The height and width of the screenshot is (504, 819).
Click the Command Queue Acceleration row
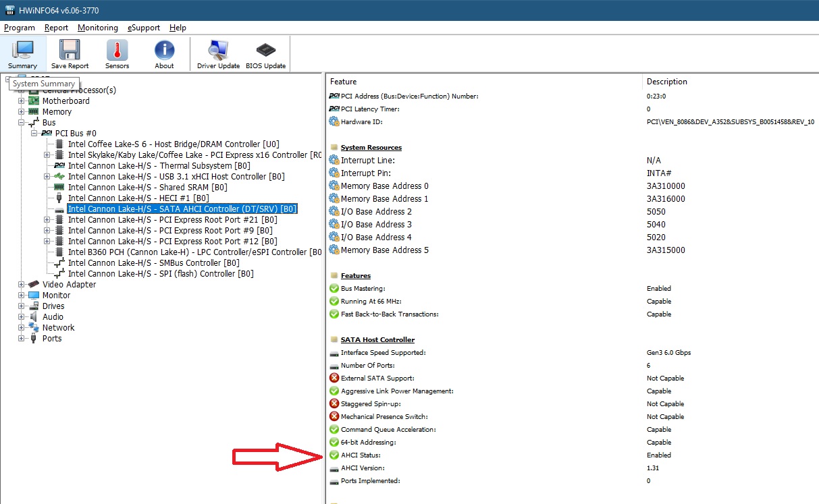click(573, 429)
